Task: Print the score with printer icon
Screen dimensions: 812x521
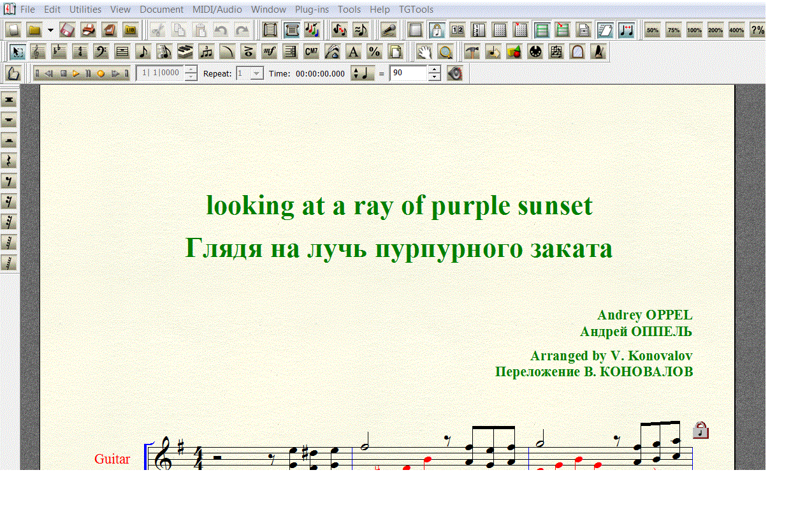Action: point(89,30)
